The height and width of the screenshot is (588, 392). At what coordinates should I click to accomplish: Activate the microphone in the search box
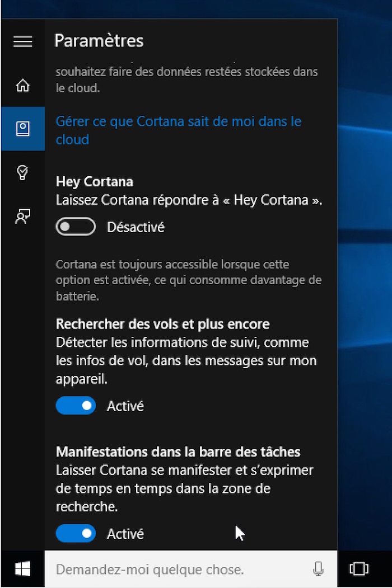click(x=318, y=569)
